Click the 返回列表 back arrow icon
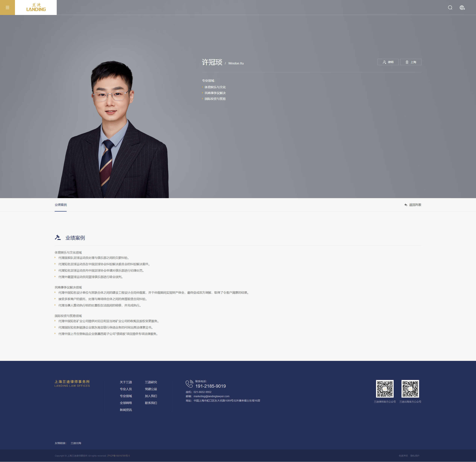 pos(406,205)
